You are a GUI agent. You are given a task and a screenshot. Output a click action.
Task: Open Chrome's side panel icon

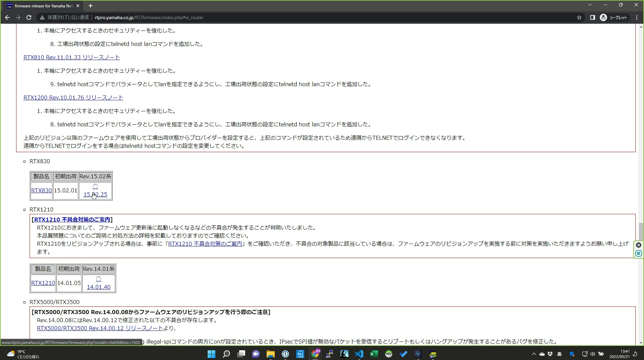pos(592,17)
